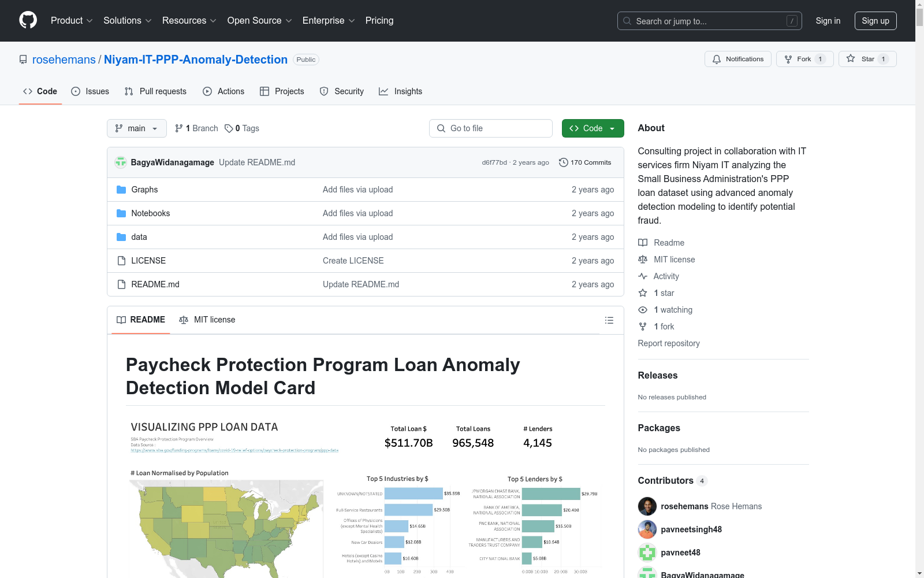Click the fork icon beside 1 fork
Image resolution: width=924 pixels, height=578 pixels.
point(643,327)
